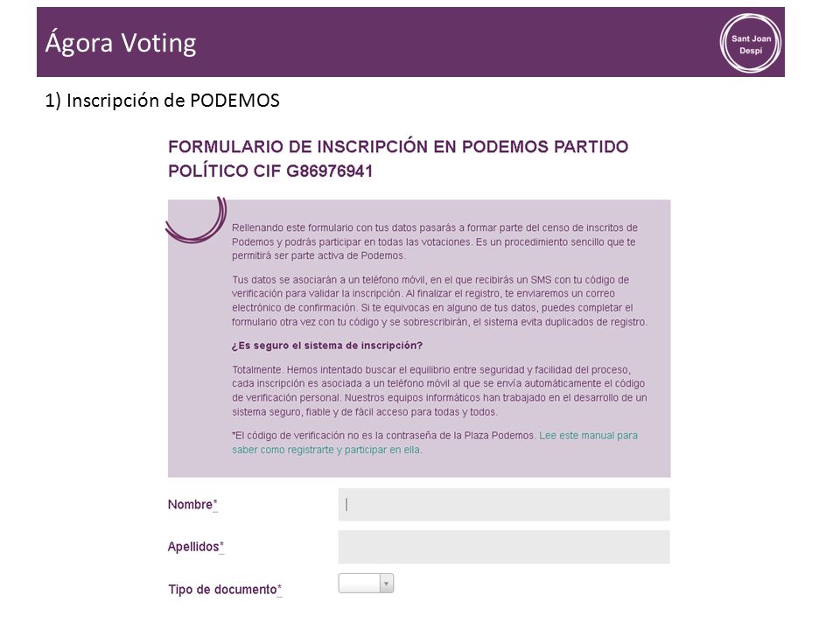
Task: Focus the Nombre text field
Action: [x=504, y=505]
